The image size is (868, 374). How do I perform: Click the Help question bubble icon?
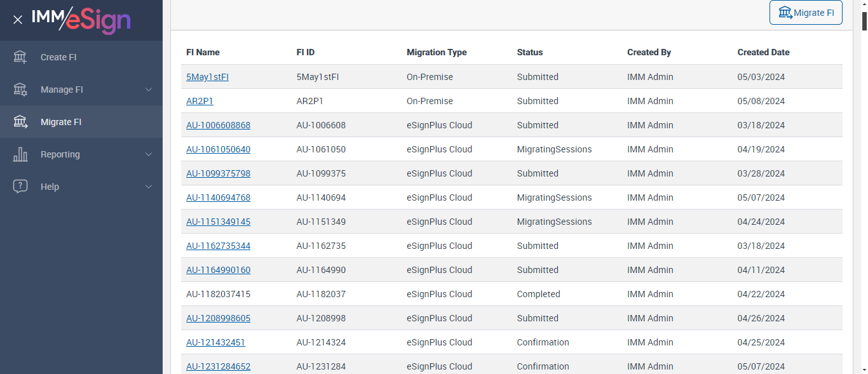click(20, 187)
